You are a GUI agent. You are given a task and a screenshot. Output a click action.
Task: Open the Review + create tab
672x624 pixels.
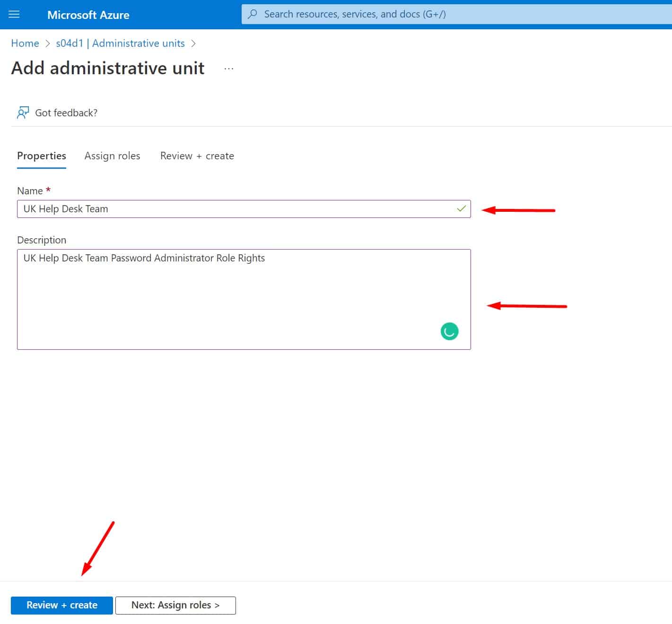(x=197, y=156)
